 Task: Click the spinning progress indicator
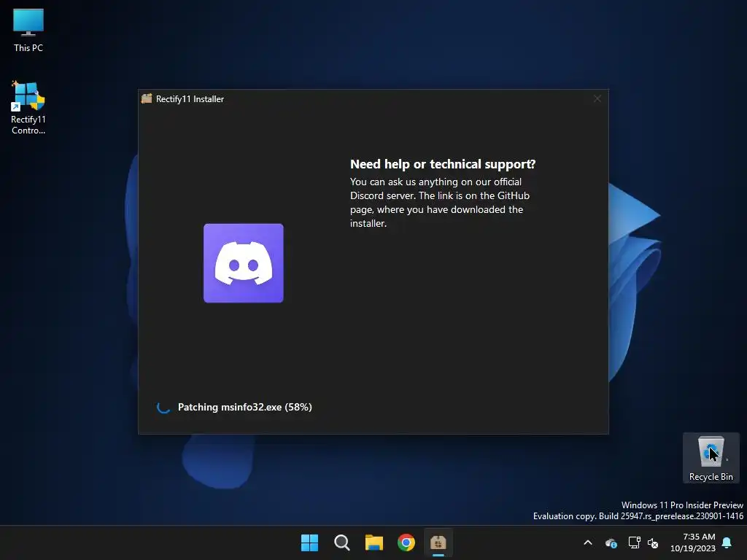click(163, 407)
